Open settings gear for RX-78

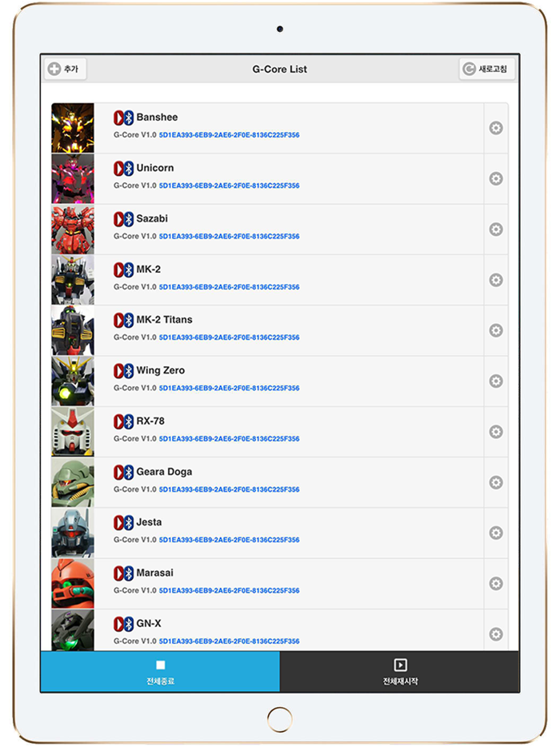point(496,432)
